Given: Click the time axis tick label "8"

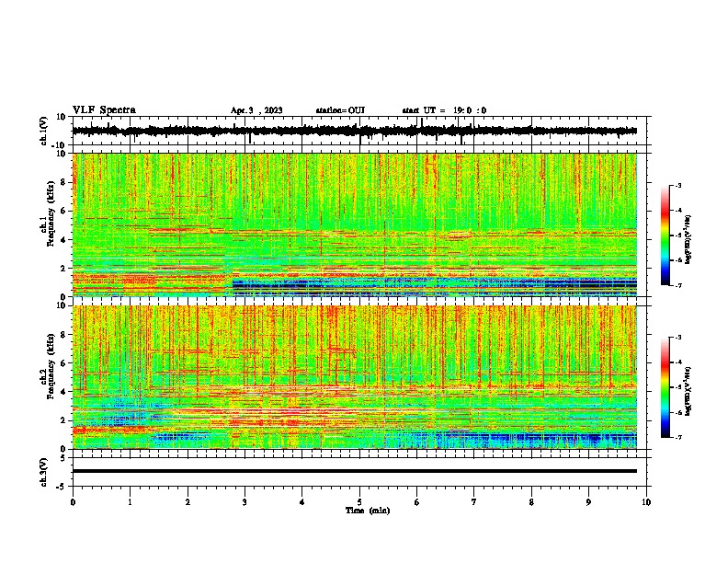Looking at the screenshot, I should 531,502.
